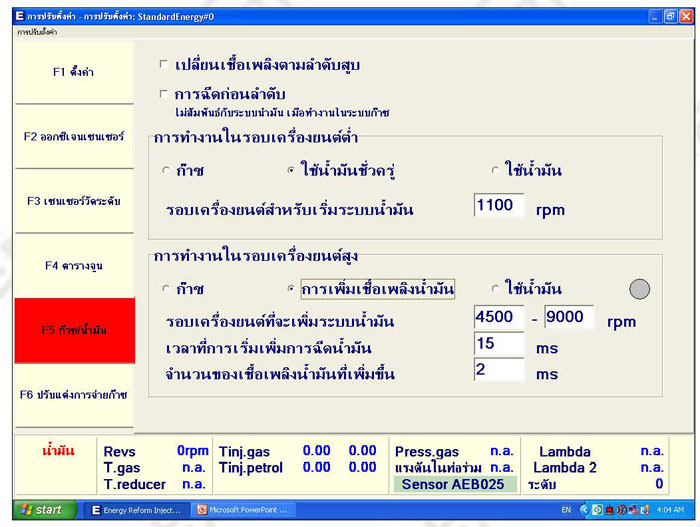Go to F6 ปรับแต่งการจ่ายก๊าซ tab

click(x=73, y=395)
